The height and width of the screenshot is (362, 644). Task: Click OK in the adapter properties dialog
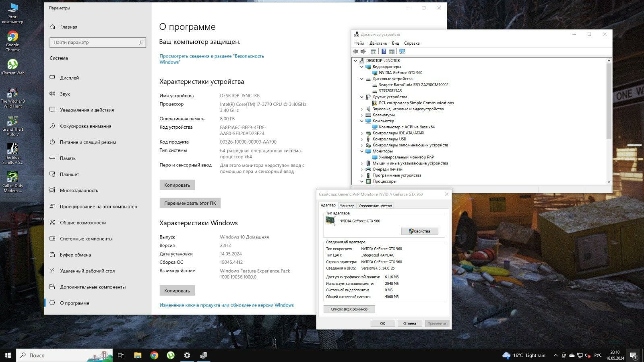(382, 323)
